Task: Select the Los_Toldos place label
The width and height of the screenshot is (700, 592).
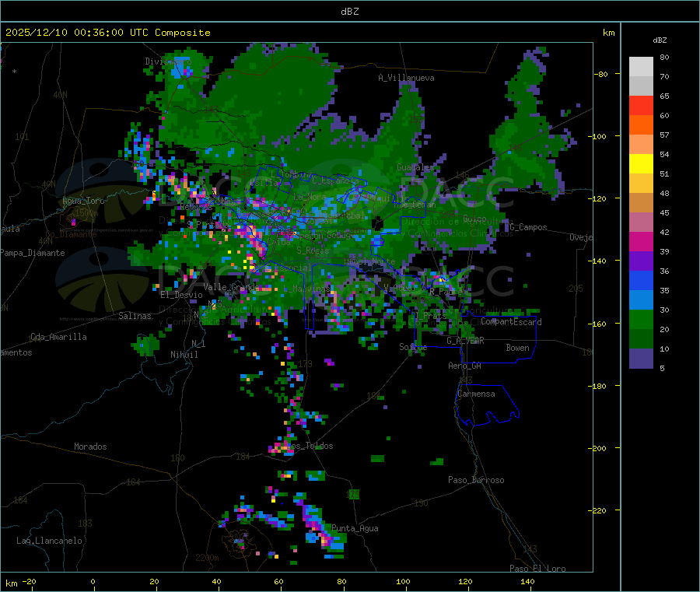Action: tap(311, 446)
